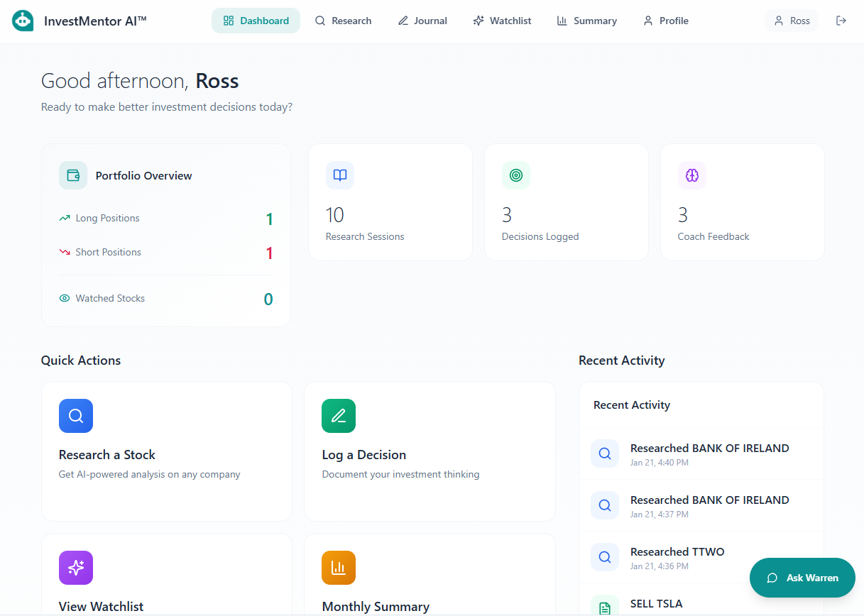The width and height of the screenshot is (864, 616).
Task: Open the Watchlist tab
Action: (x=502, y=21)
